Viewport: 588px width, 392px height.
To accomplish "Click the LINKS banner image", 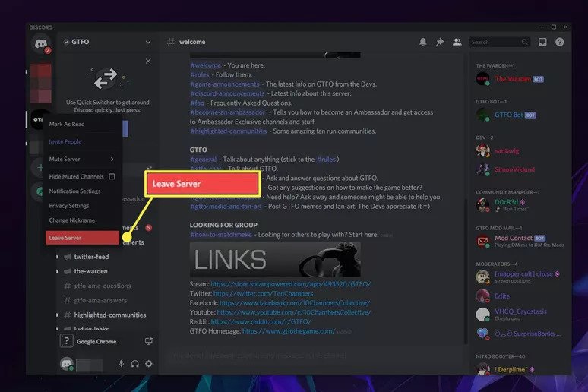I will coord(275,259).
